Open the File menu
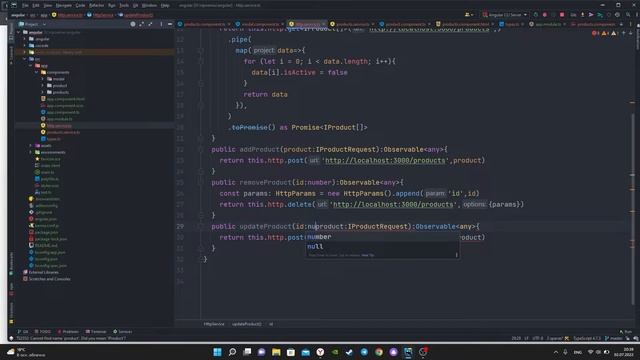Screen dimensions: 640x360 click(25, 5)
